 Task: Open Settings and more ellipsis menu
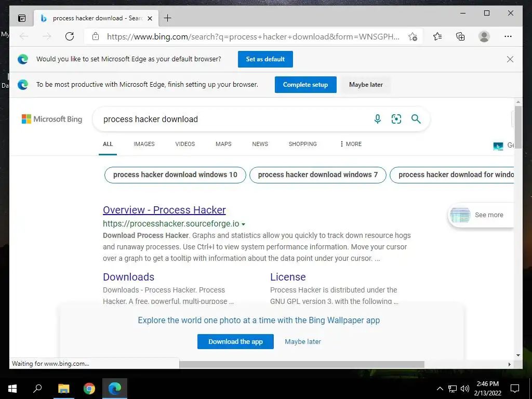(508, 36)
